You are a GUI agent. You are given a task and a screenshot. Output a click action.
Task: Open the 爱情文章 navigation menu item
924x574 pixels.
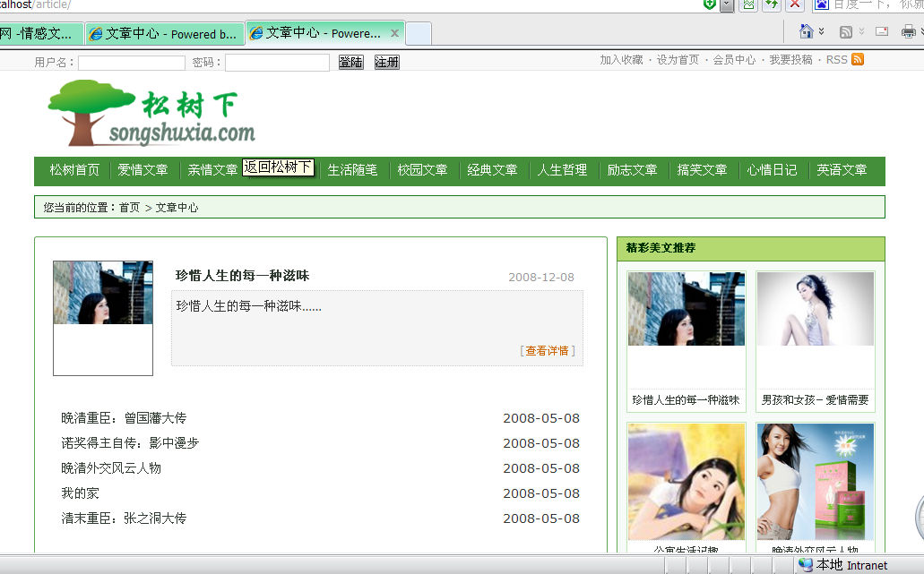[142, 170]
